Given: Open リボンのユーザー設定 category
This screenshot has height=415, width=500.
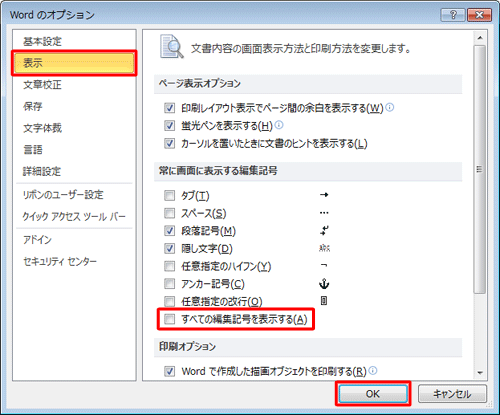Looking at the screenshot, I should (74, 195).
